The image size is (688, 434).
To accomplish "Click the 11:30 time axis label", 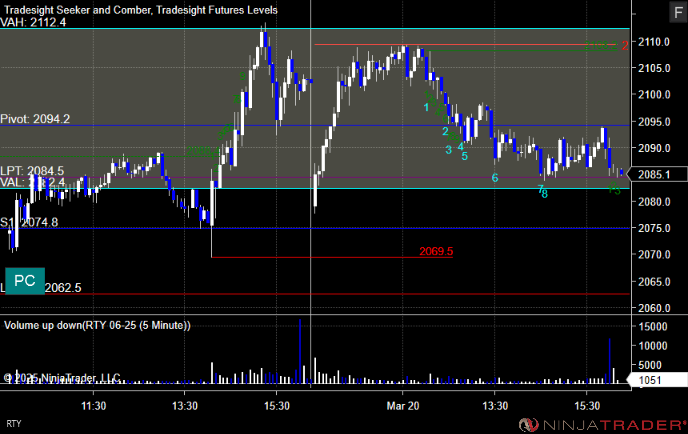I will [93, 406].
